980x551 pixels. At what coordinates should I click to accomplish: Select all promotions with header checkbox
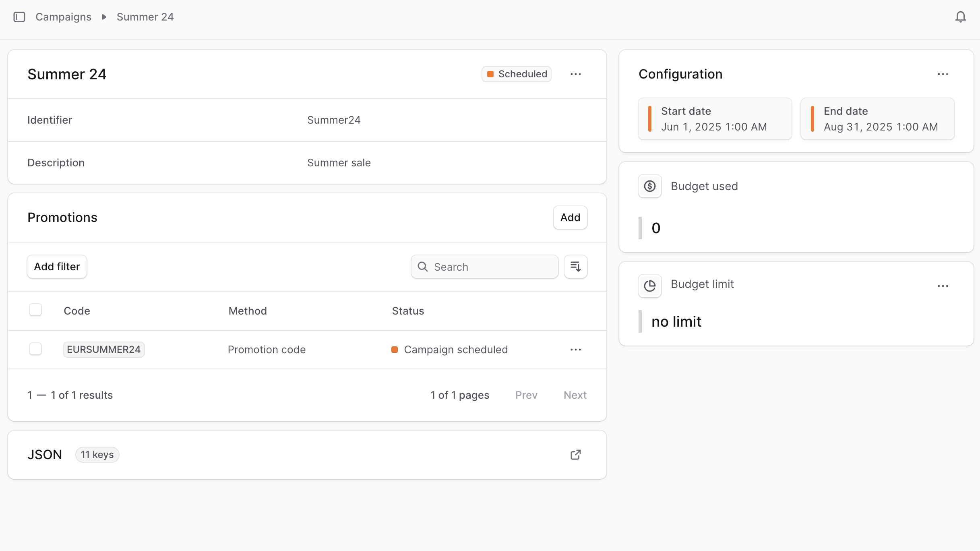pos(35,310)
